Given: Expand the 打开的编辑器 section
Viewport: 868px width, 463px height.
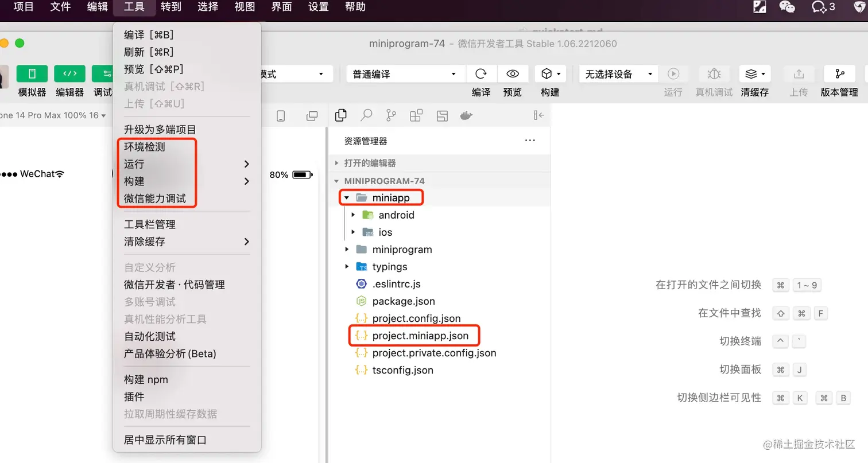Looking at the screenshot, I should tap(440, 163).
